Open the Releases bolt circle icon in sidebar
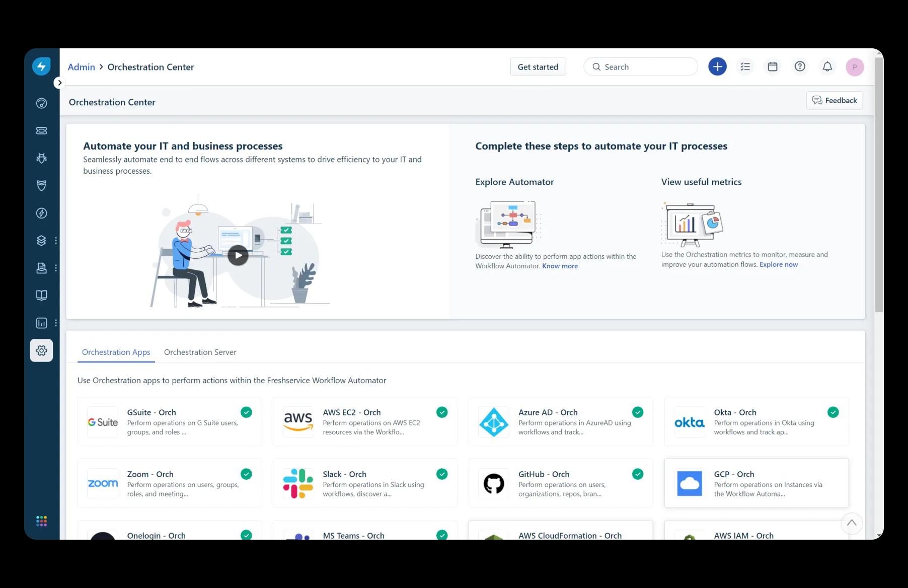908x588 pixels. coord(41,213)
